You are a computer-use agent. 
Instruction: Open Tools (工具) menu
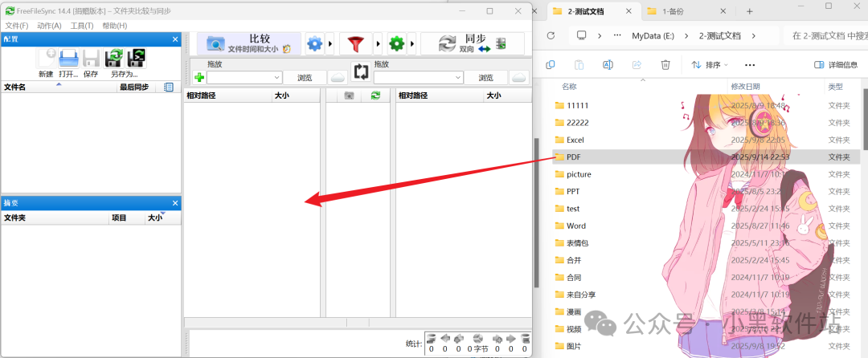click(82, 26)
